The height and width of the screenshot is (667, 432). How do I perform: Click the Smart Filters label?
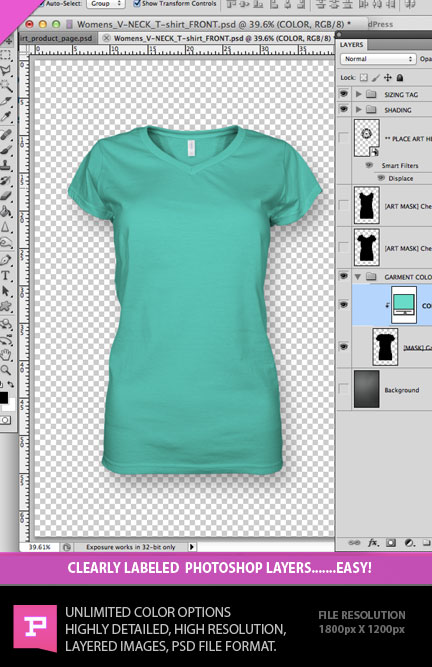(400, 165)
